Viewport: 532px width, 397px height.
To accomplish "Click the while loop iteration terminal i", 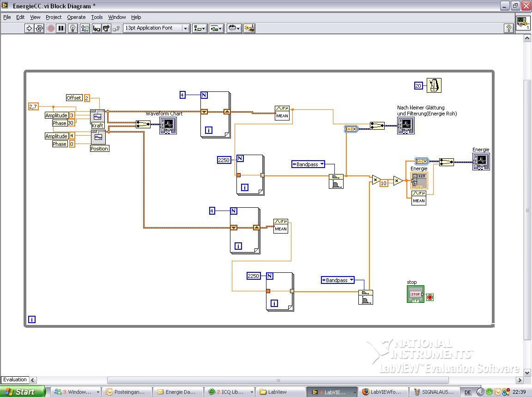I will click(x=31, y=319).
